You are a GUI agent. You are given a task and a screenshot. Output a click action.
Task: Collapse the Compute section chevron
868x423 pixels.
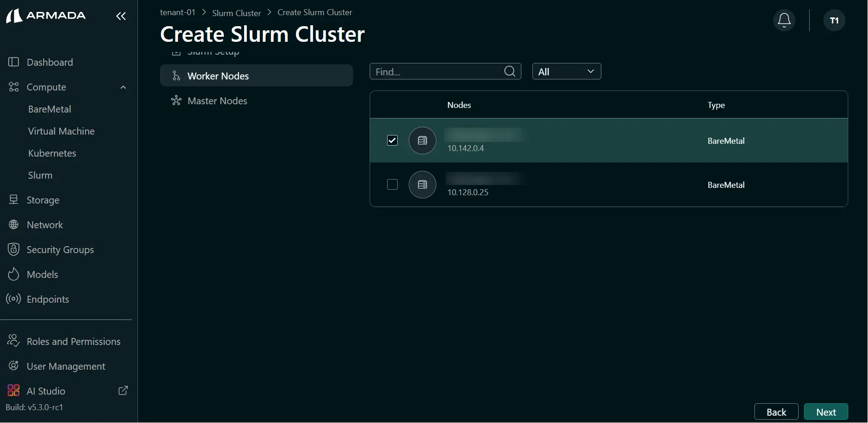tap(123, 87)
